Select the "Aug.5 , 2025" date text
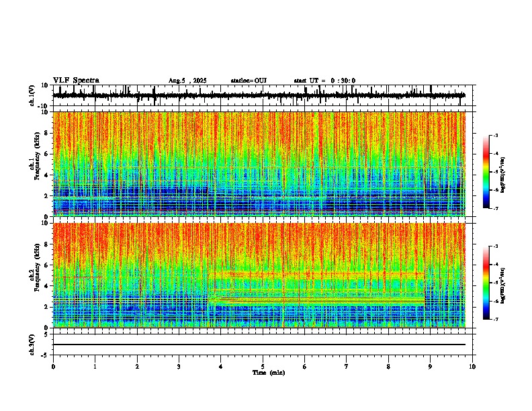Screen dimensions: 532x411 [187, 81]
